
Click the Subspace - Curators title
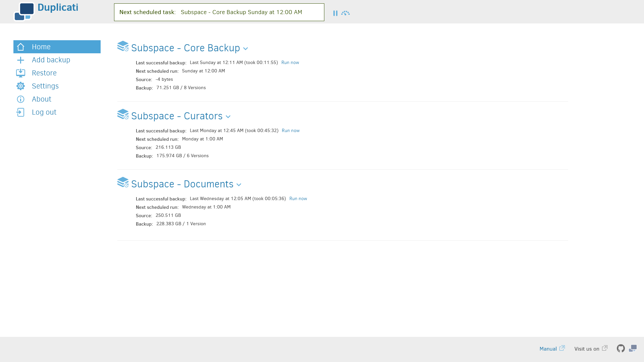tap(177, 116)
